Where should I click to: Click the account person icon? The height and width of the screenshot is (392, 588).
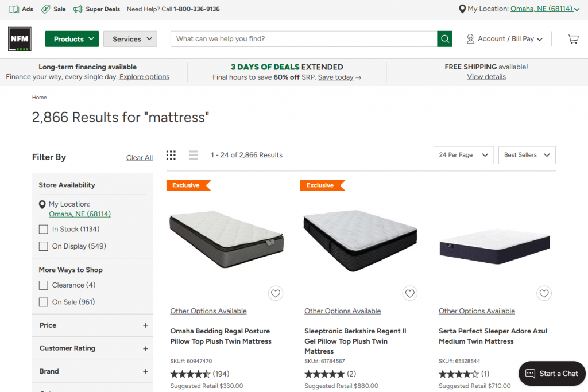(470, 39)
